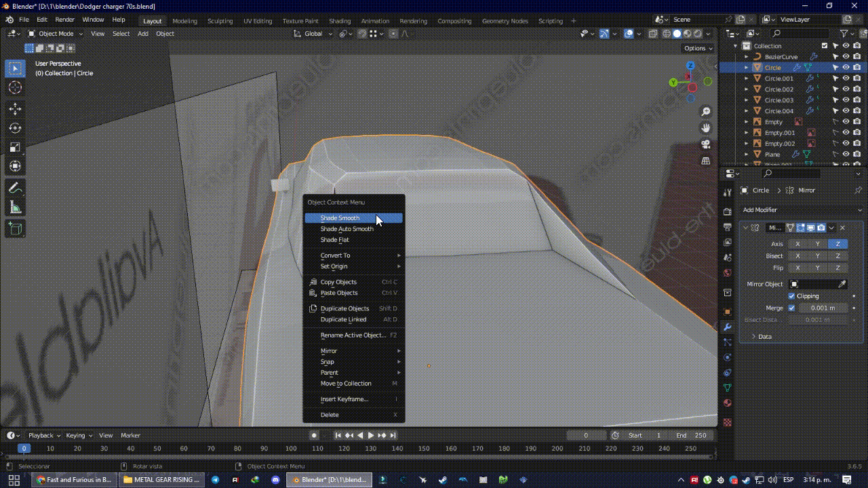
Task: Switch to rendered viewport shading
Action: pos(698,34)
